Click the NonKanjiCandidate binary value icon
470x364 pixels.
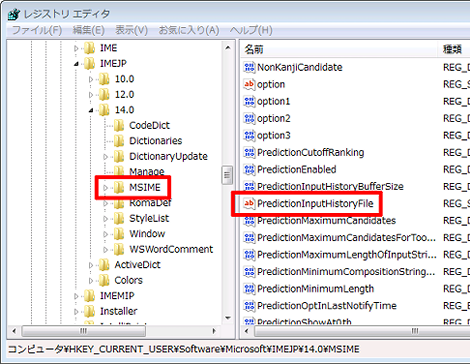tap(249, 67)
